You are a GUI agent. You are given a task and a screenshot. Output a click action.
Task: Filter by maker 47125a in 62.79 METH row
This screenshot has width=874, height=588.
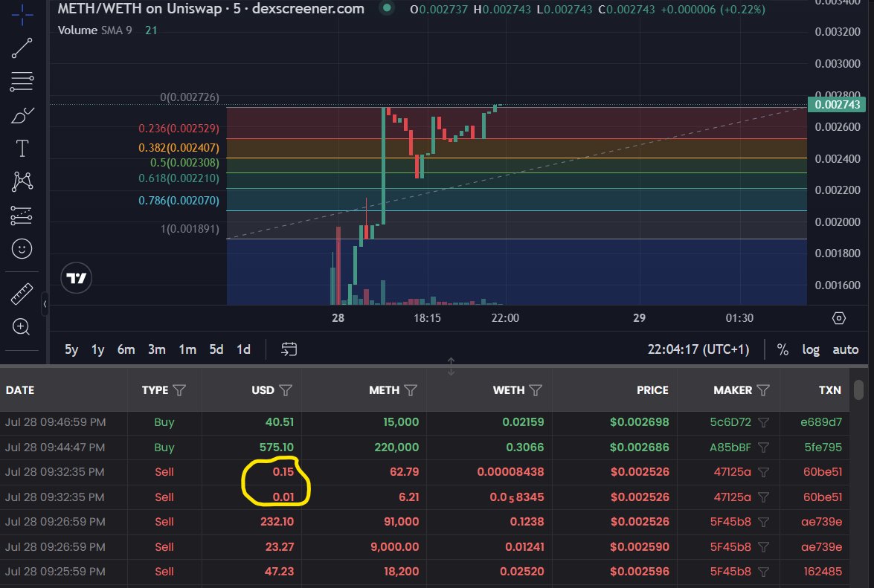764,472
